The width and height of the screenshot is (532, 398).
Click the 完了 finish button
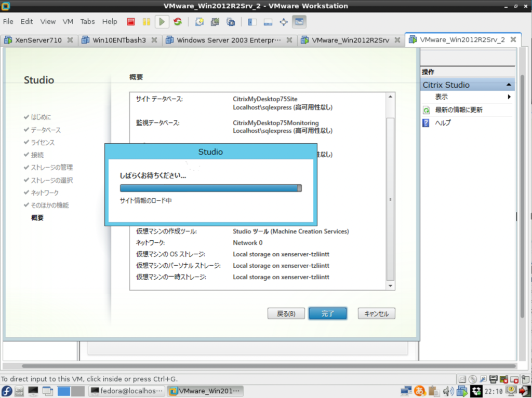tap(328, 313)
